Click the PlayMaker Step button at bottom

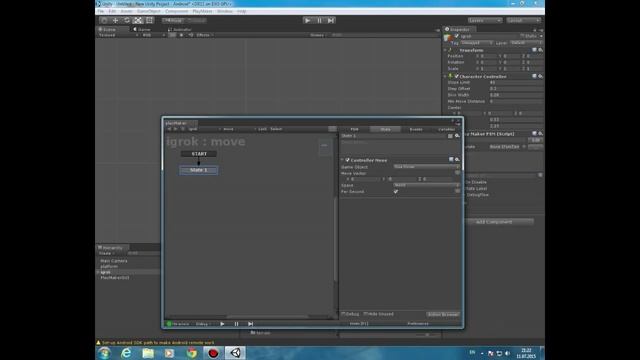pyautogui.click(x=250, y=324)
